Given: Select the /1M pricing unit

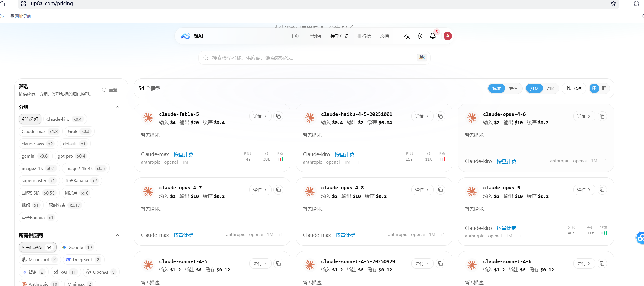Looking at the screenshot, I should (535, 89).
